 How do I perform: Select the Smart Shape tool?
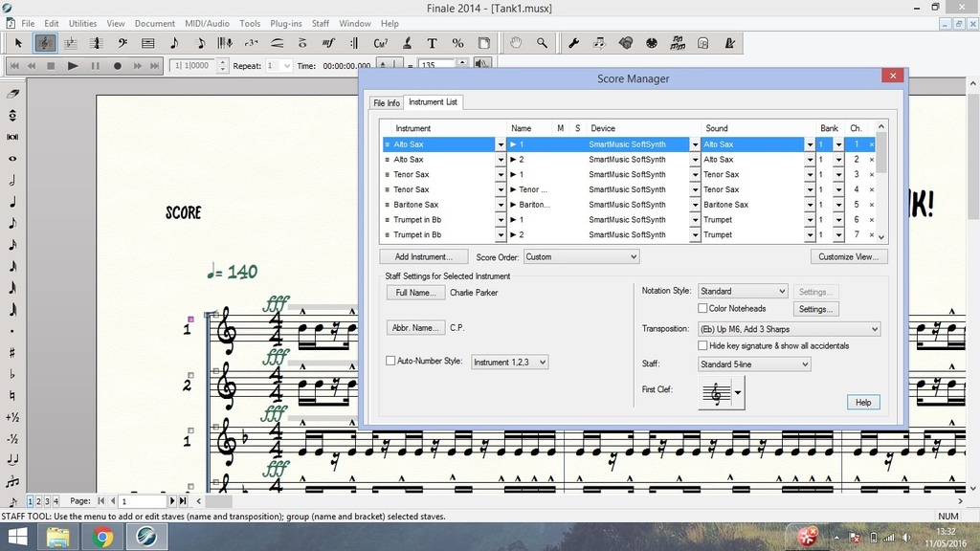click(277, 43)
